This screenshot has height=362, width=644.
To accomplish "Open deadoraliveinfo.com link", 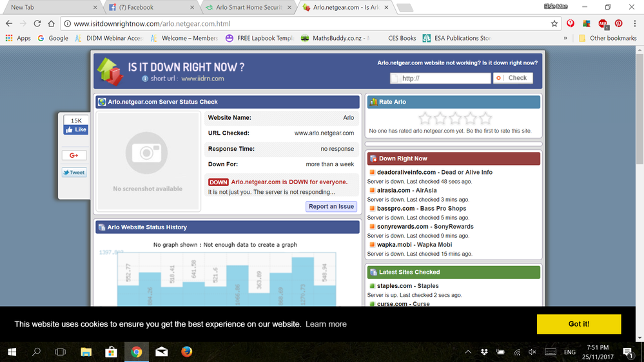I will (x=434, y=173).
